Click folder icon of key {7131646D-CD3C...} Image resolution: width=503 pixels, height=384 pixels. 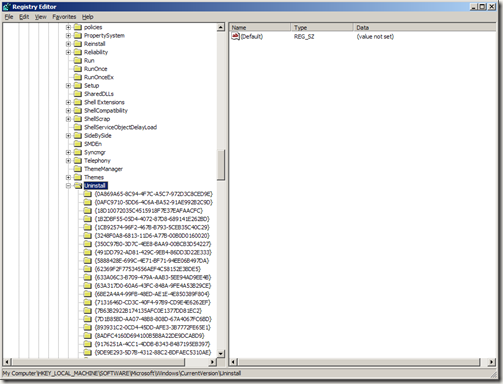(87, 302)
